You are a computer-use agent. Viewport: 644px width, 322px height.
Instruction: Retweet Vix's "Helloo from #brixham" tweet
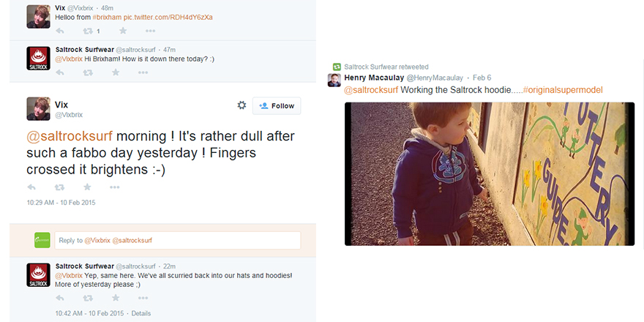[89, 31]
